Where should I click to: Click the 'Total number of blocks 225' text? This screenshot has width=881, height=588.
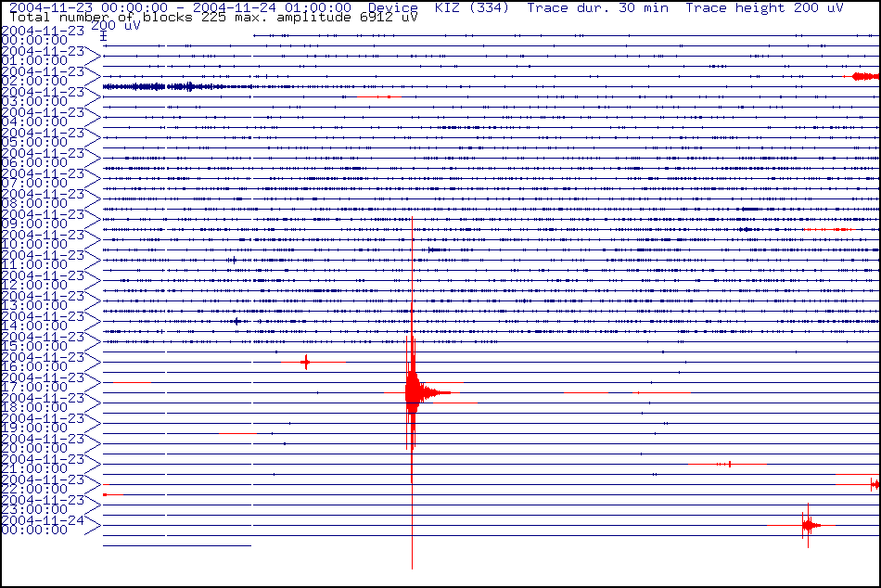point(112,18)
